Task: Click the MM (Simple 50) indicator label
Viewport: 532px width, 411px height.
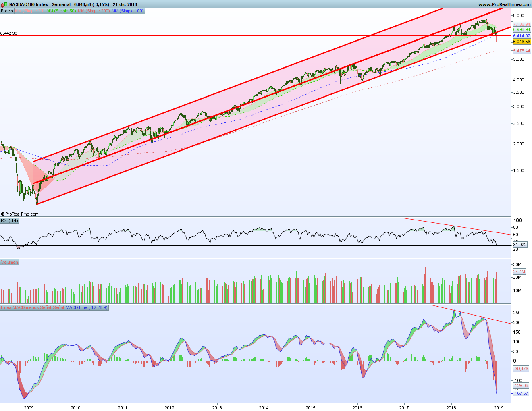Action: [x=61, y=11]
